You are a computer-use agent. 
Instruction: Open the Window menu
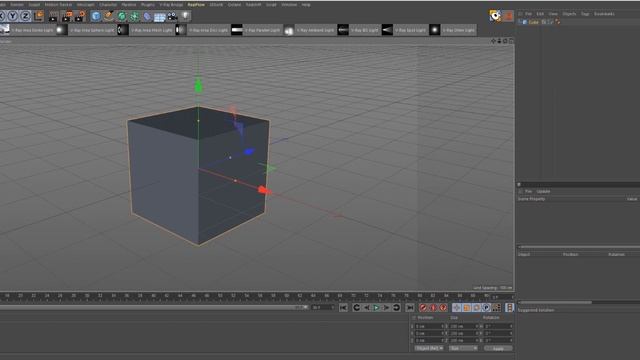(289, 4)
